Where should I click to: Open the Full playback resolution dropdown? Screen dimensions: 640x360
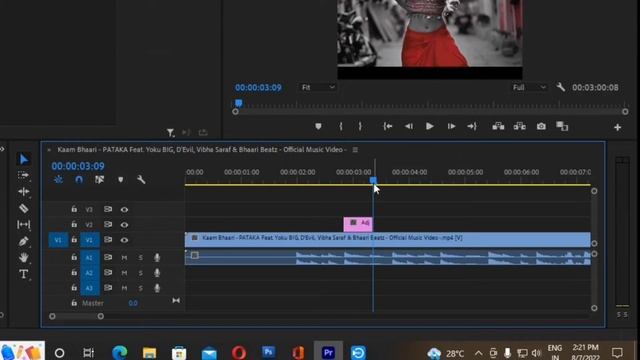coord(529,87)
